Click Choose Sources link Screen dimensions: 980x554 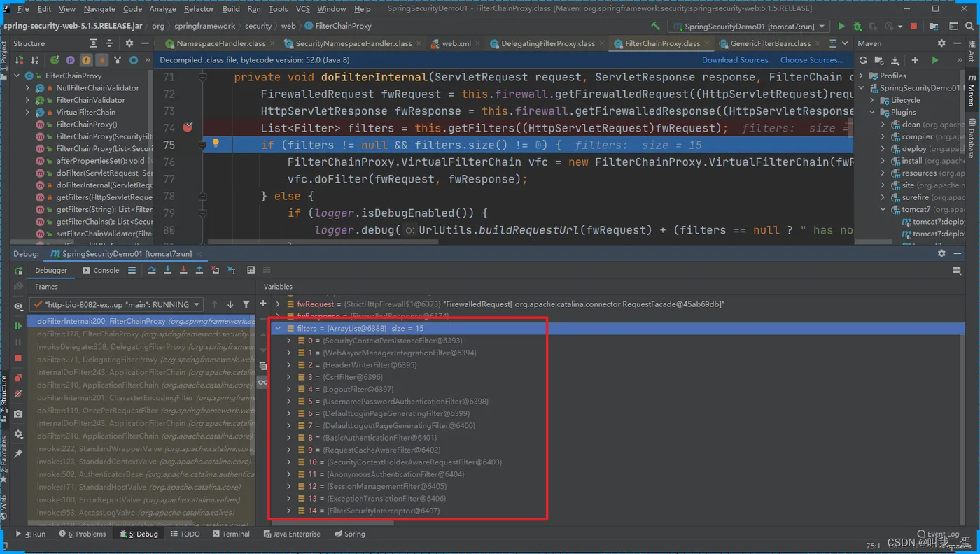(812, 60)
